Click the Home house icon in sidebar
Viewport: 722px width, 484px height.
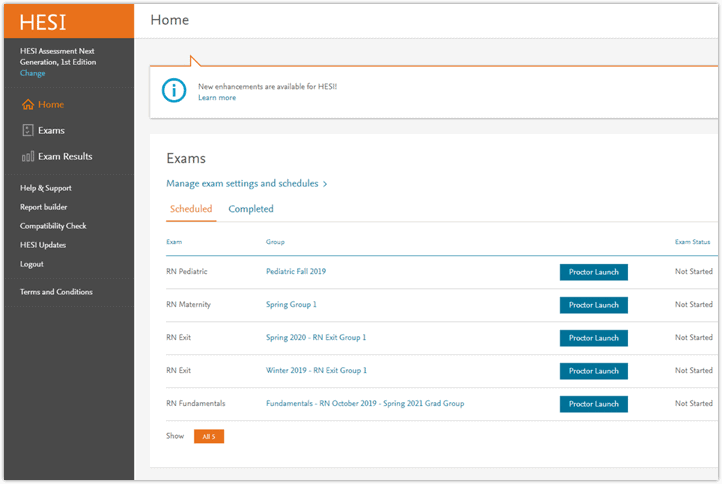point(27,105)
